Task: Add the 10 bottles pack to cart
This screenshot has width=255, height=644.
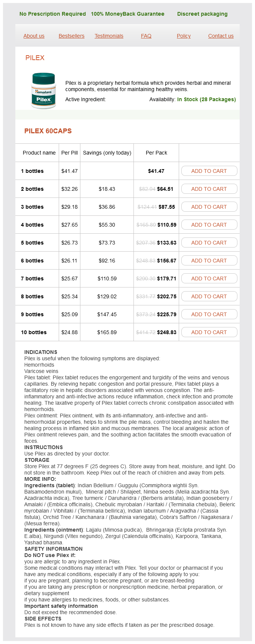Action: coord(209,332)
